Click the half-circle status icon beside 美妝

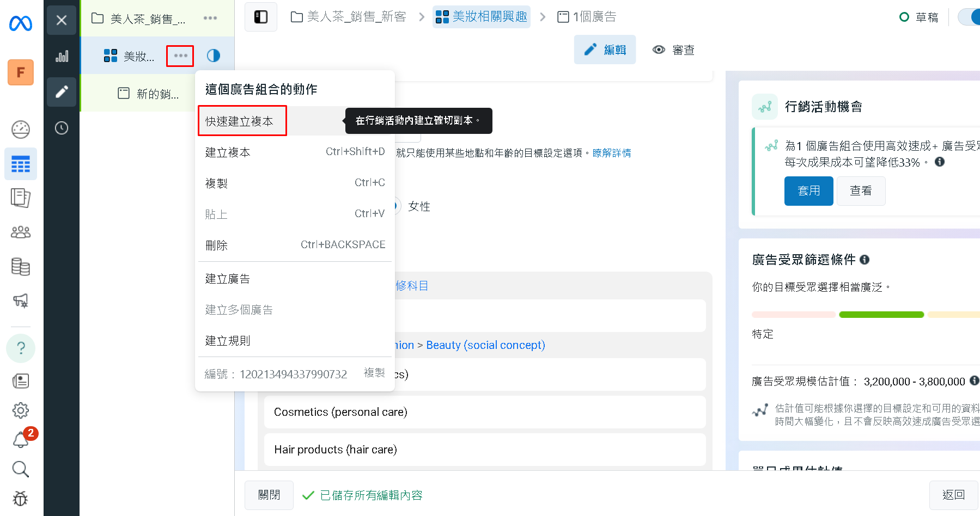[x=214, y=56]
